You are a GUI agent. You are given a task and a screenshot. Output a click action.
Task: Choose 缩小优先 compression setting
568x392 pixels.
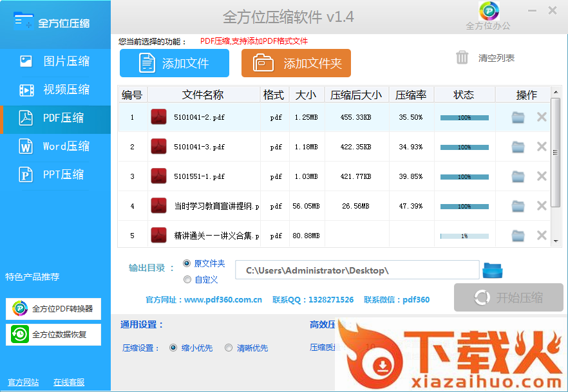tap(173, 348)
